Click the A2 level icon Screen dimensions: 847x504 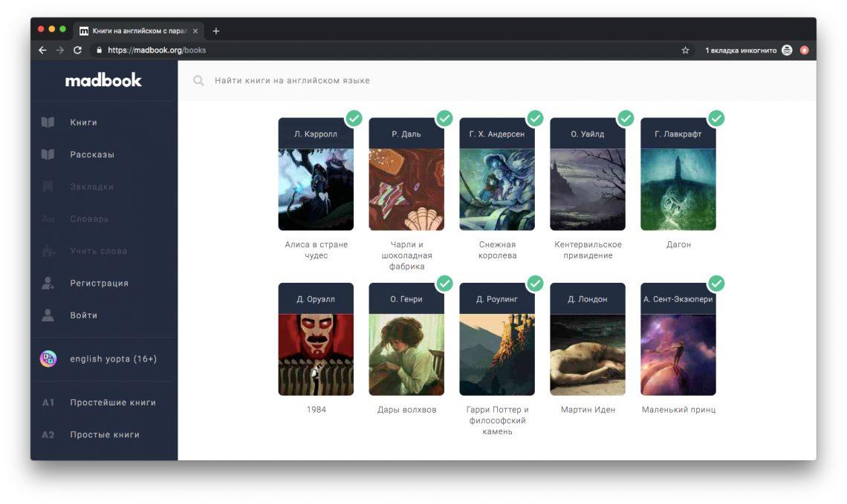pos(48,435)
